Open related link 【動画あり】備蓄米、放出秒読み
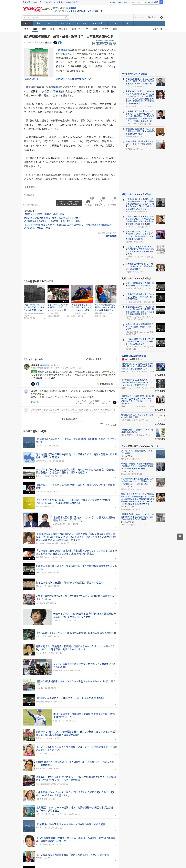186x868 pixels. (44, 214)
